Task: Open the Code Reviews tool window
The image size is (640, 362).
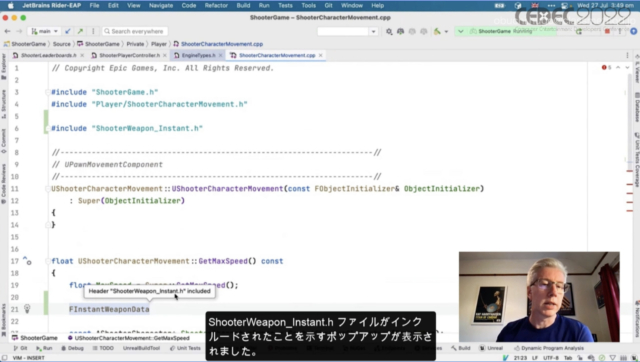Action: [4, 183]
